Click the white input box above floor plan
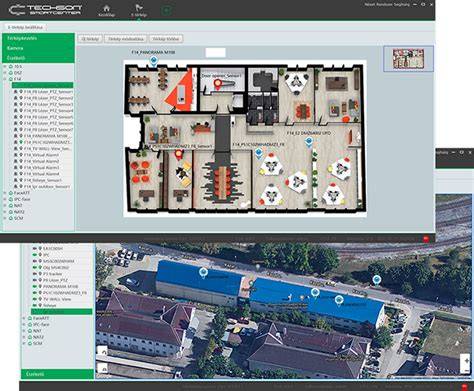The image size is (474, 391). (215, 53)
